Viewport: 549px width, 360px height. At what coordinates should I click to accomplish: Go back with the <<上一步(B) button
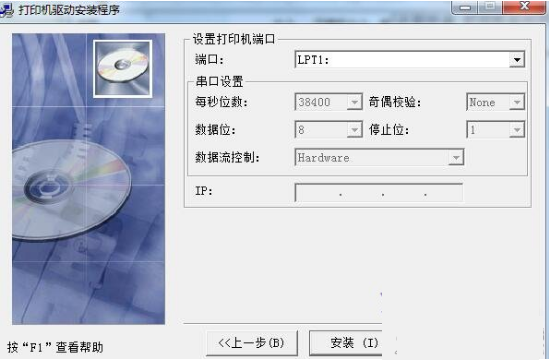[x=252, y=343]
